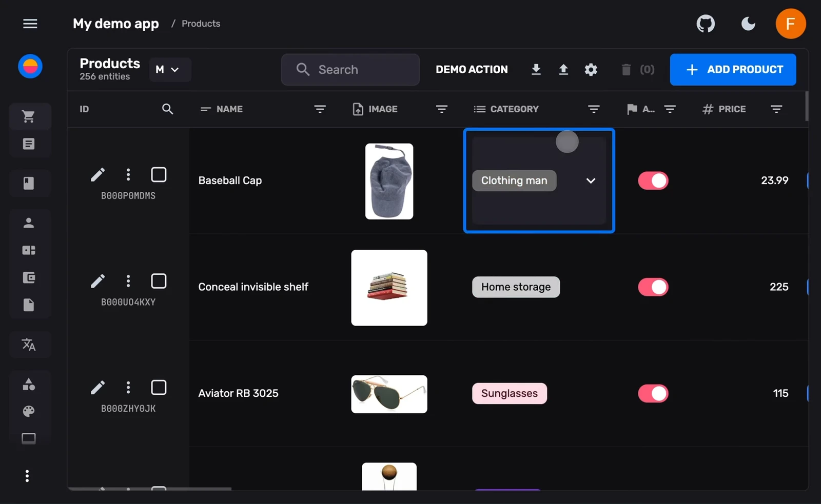Viewport: 821px width, 504px height.
Task: Edit Baseball Cap with pencil icon
Action: coord(97,175)
